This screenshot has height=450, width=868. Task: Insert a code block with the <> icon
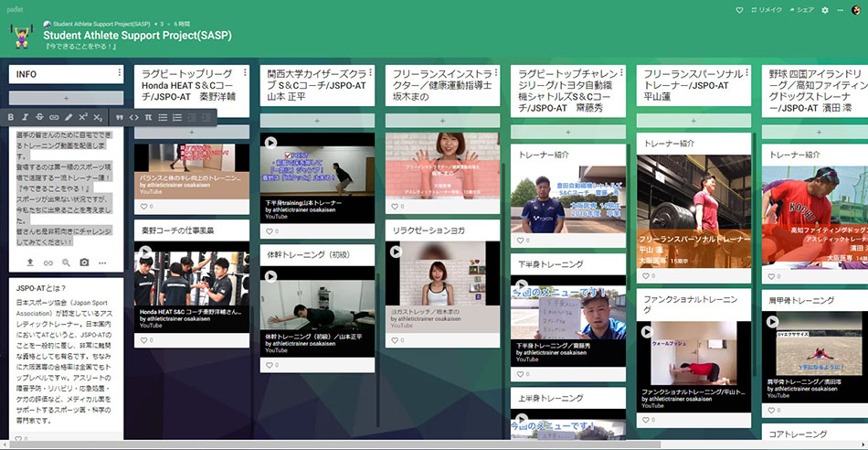click(x=134, y=117)
